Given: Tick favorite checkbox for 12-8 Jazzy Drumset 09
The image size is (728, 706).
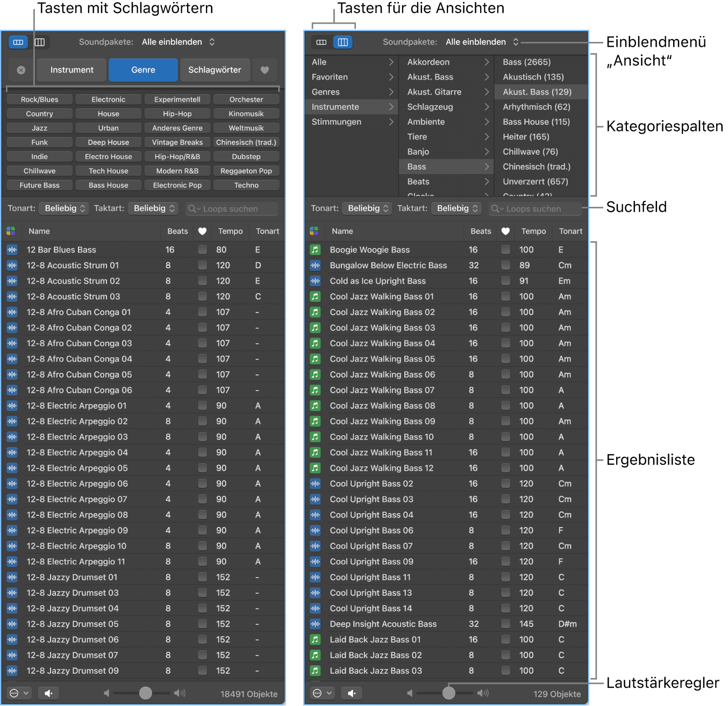Looking at the screenshot, I should click(x=202, y=670).
